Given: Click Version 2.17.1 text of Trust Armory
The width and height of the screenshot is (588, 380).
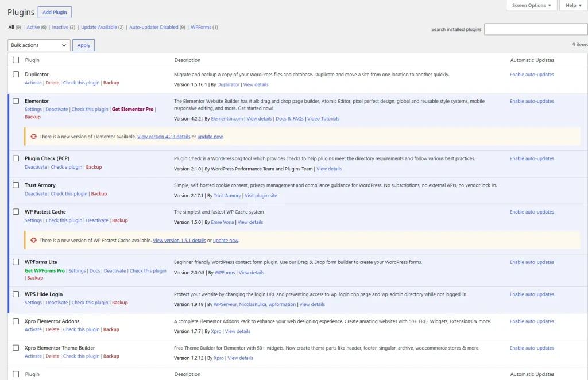Looking at the screenshot, I should [188, 196].
